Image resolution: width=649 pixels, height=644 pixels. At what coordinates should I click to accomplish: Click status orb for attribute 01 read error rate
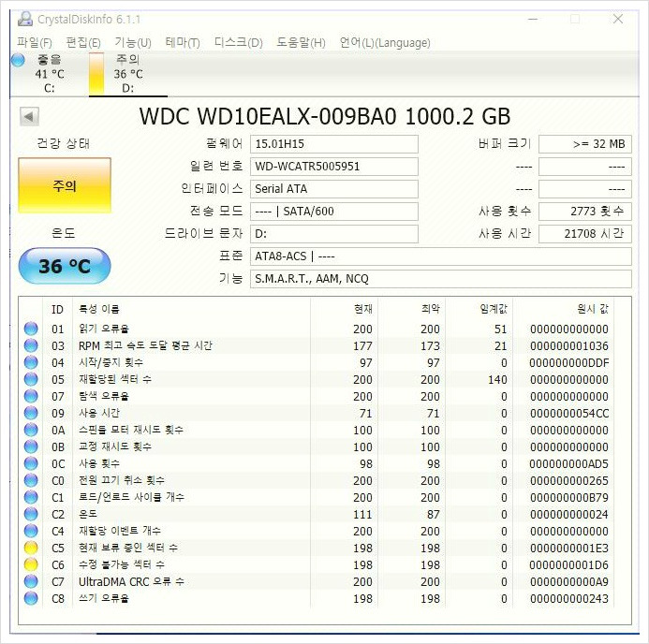point(31,329)
